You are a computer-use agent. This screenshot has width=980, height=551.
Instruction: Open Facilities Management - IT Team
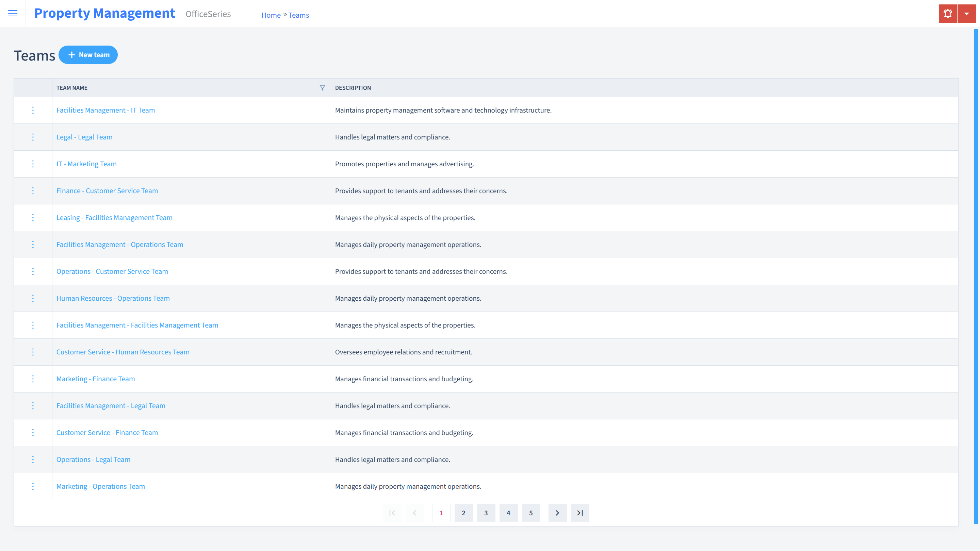point(105,110)
